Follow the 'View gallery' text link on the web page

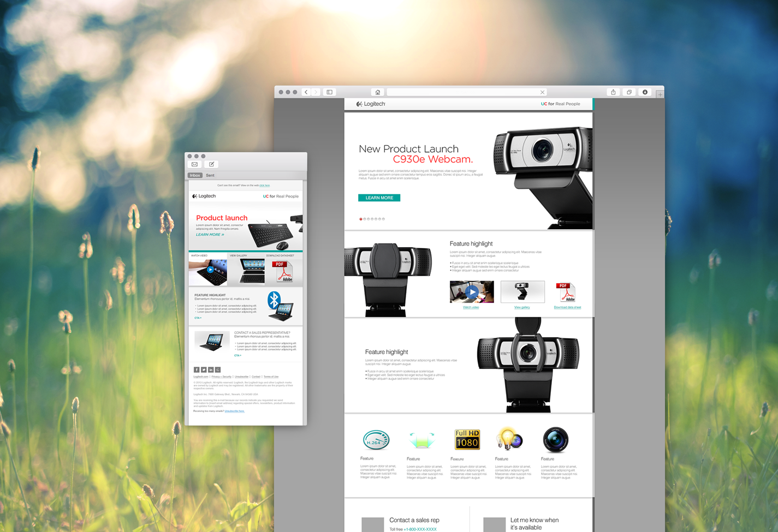[522, 307]
